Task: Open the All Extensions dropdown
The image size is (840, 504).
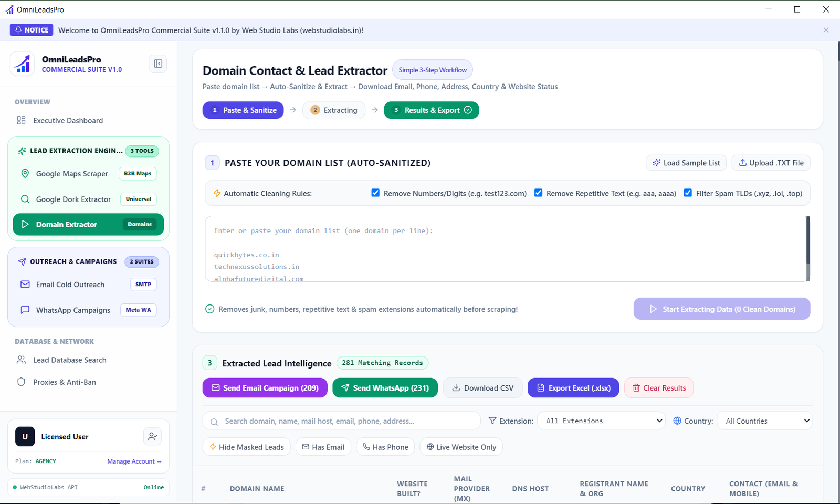Action: [x=601, y=421]
